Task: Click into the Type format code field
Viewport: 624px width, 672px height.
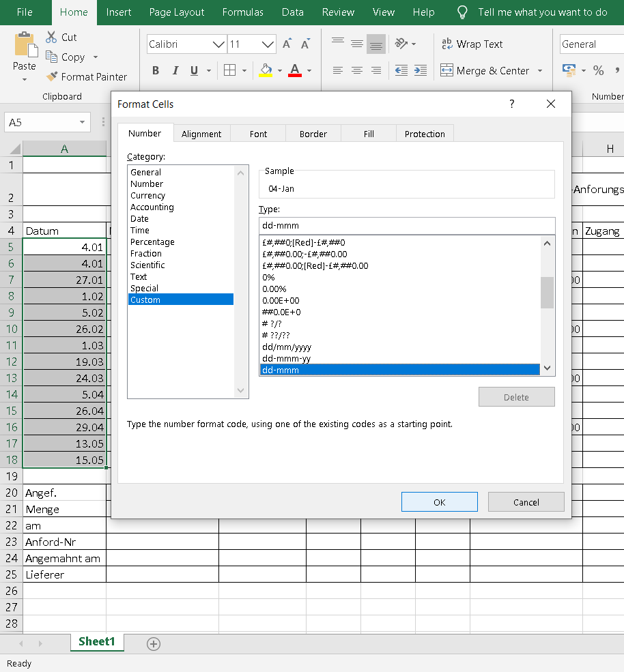Action: point(408,225)
